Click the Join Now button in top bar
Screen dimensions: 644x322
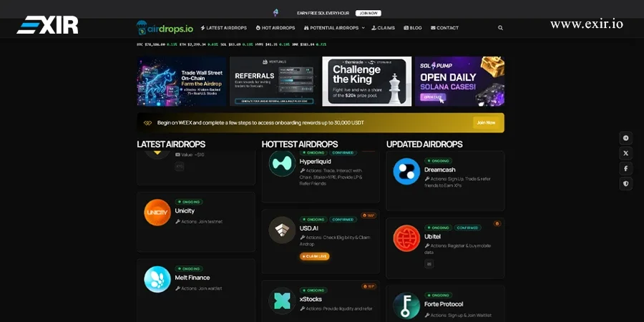(369, 13)
